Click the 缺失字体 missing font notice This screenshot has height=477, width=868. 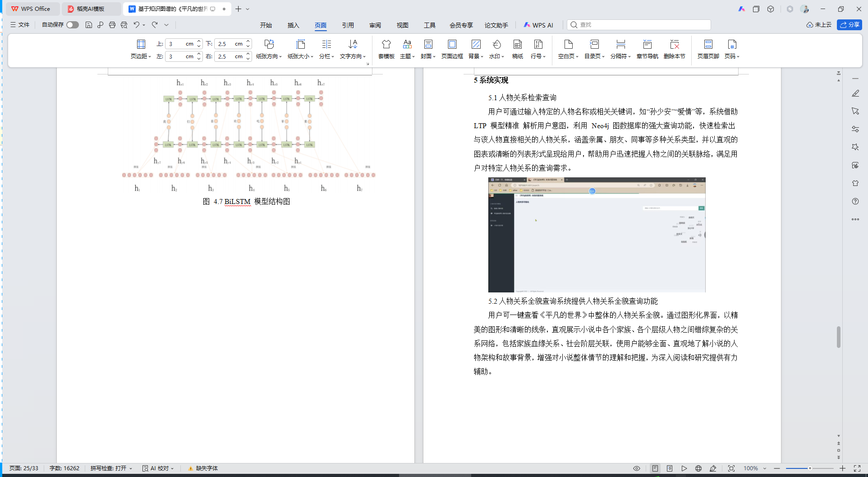tap(203, 468)
